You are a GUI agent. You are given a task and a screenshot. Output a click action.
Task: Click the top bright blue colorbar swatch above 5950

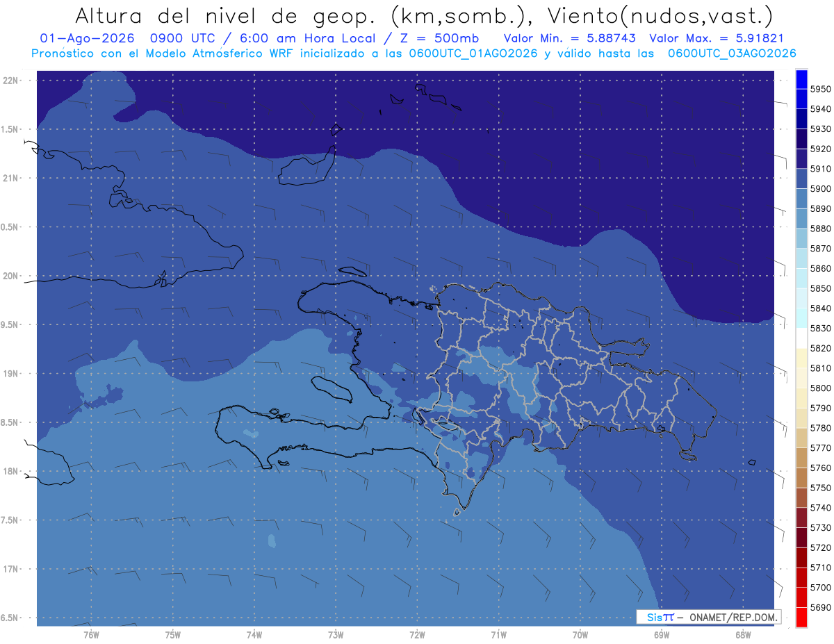801,79
